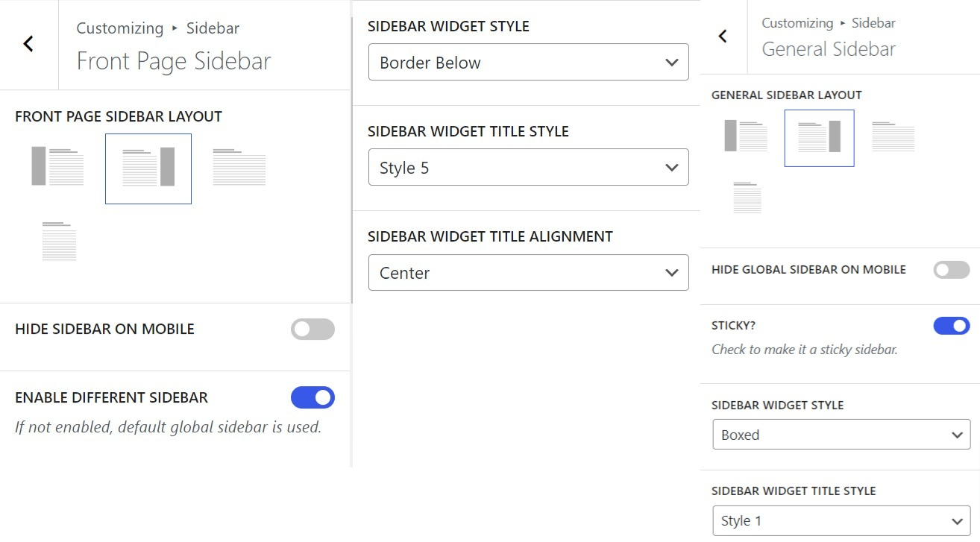This screenshot has width=980, height=542.
Task: Choose the no-sidebar full-width Front Page layout
Action: (239, 166)
